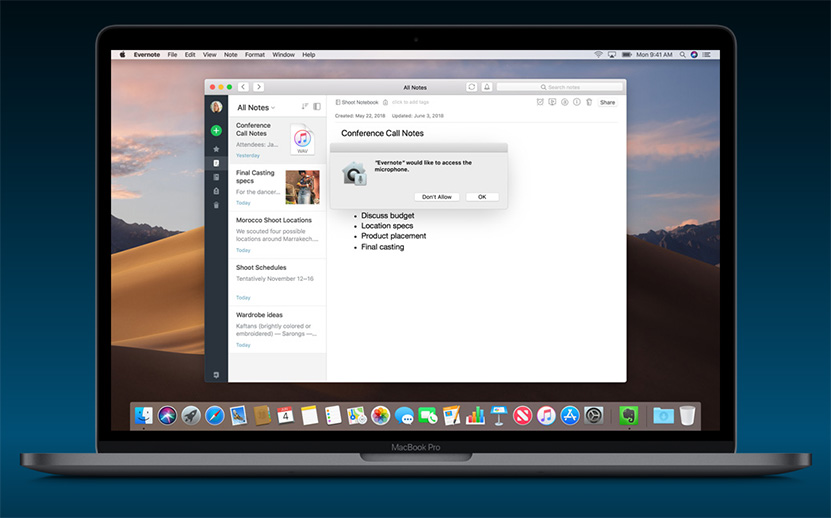Open the Apple menu

coord(122,55)
